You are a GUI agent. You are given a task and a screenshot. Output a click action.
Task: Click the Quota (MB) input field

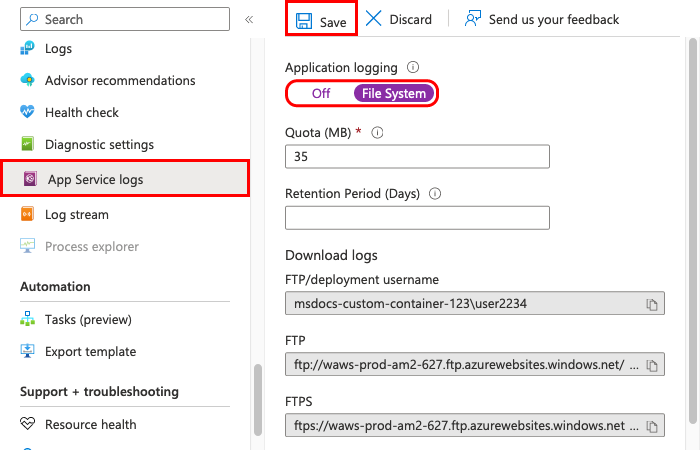pyautogui.click(x=417, y=157)
